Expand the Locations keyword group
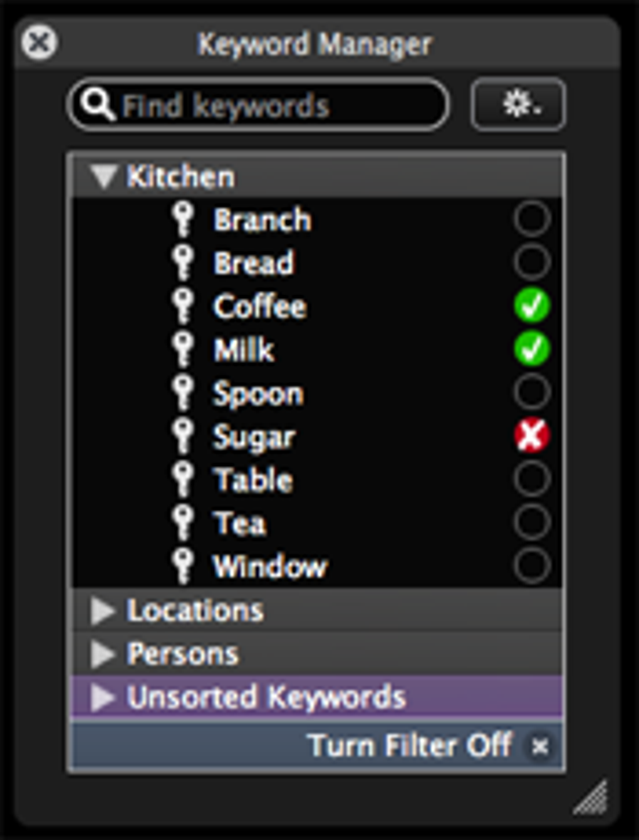639x840 pixels. click(x=103, y=611)
